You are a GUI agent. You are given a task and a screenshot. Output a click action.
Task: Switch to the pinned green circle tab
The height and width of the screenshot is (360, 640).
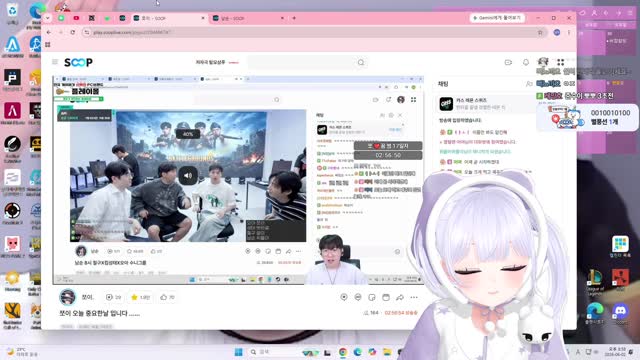pyautogui.click(x=61, y=18)
